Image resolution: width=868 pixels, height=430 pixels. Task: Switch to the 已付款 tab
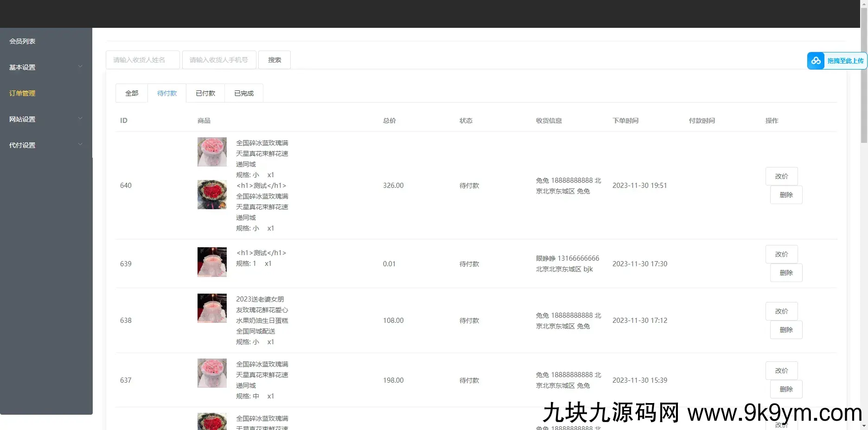coord(205,93)
